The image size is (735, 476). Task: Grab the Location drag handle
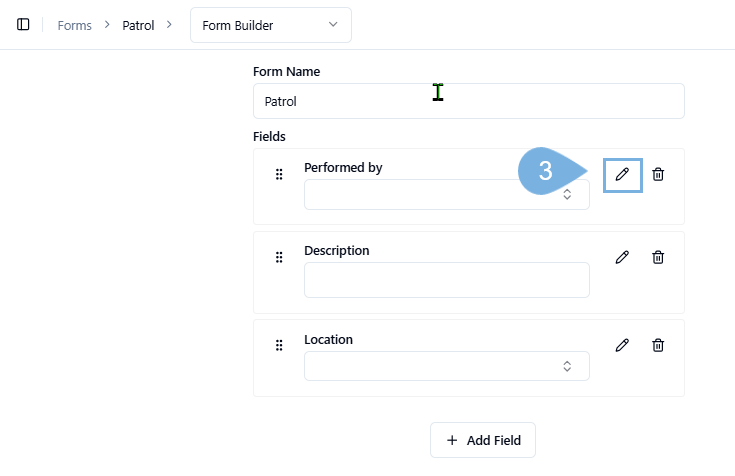click(x=279, y=346)
